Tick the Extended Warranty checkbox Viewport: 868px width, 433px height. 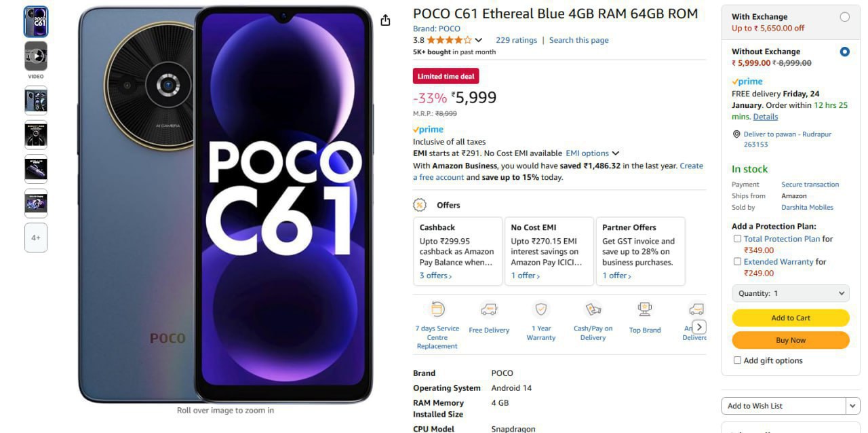(x=737, y=261)
